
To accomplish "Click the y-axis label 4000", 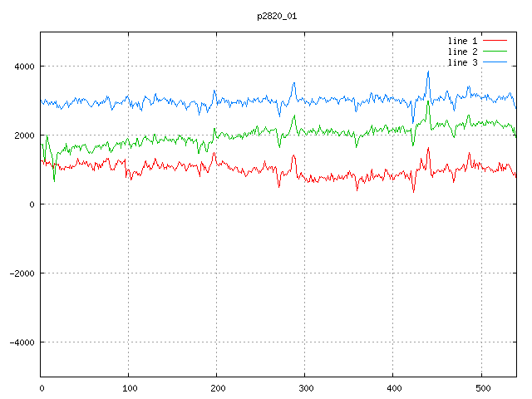I will pos(24,66).
